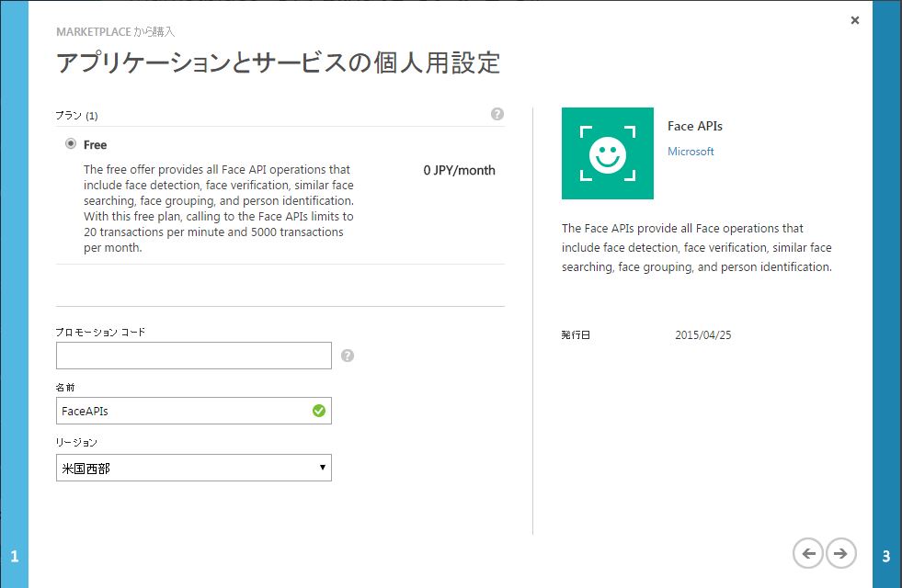This screenshot has width=902, height=588.
Task: Click help icon next to promotion code field
Action: 348,356
